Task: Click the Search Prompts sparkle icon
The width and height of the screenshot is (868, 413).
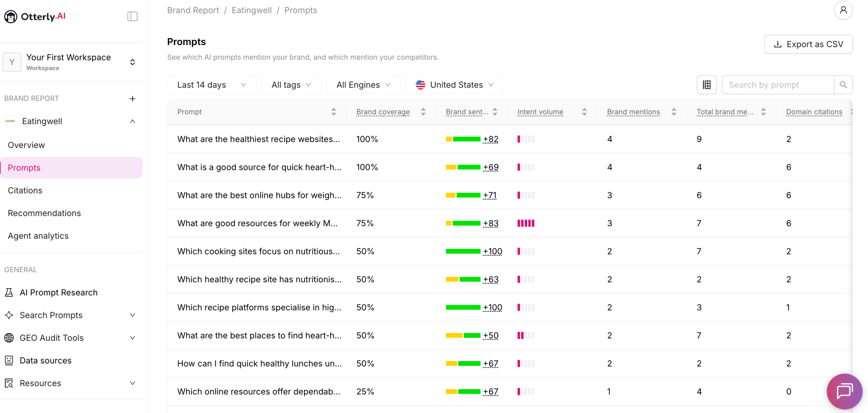Action: pyautogui.click(x=9, y=315)
